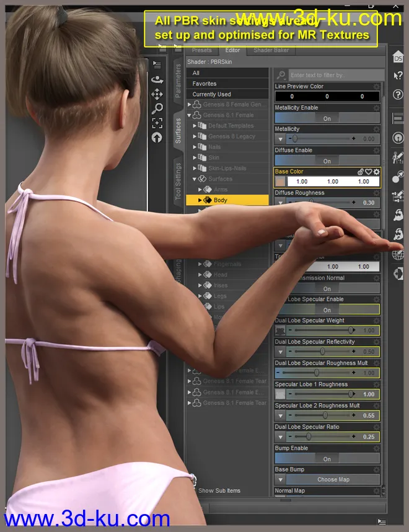The width and height of the screenshot is (409, 532).
Task: Open the Tool Settings side tab
Action: [x=178, y=181]
